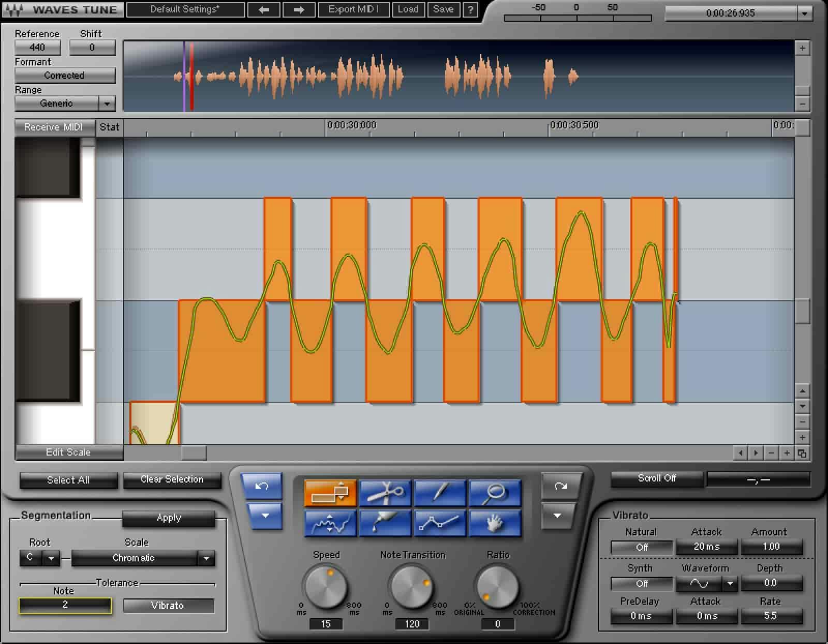Image resolution: width=828 pixels, height=644 pixels.
Task: Click the Undo arrow button
Action: pos(262,486)
